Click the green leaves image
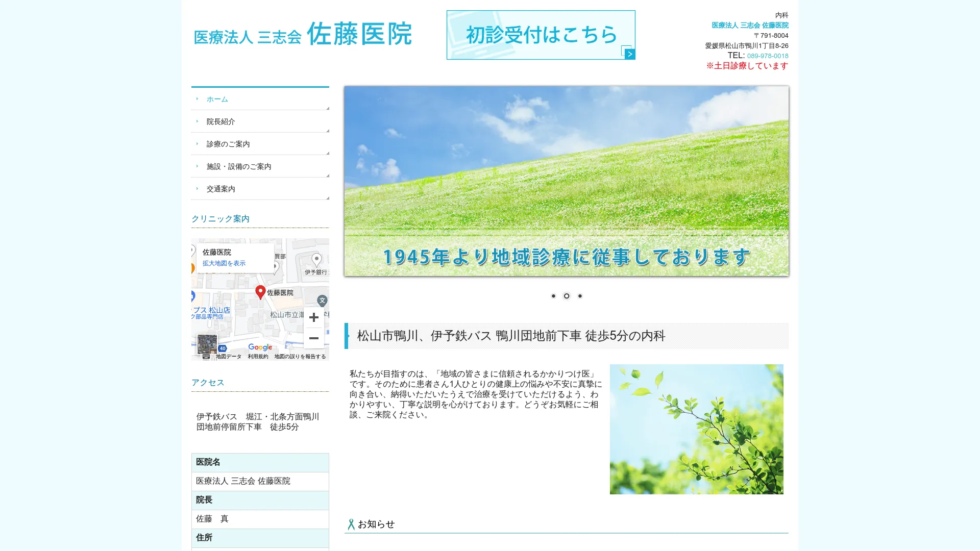This screenshot has width=980, height=551. [x=696, y=429]
